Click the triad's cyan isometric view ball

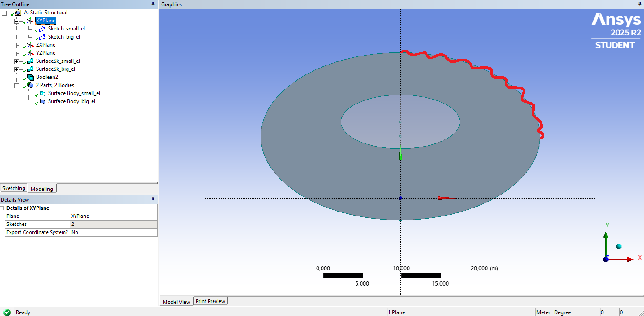coord(618,247)
